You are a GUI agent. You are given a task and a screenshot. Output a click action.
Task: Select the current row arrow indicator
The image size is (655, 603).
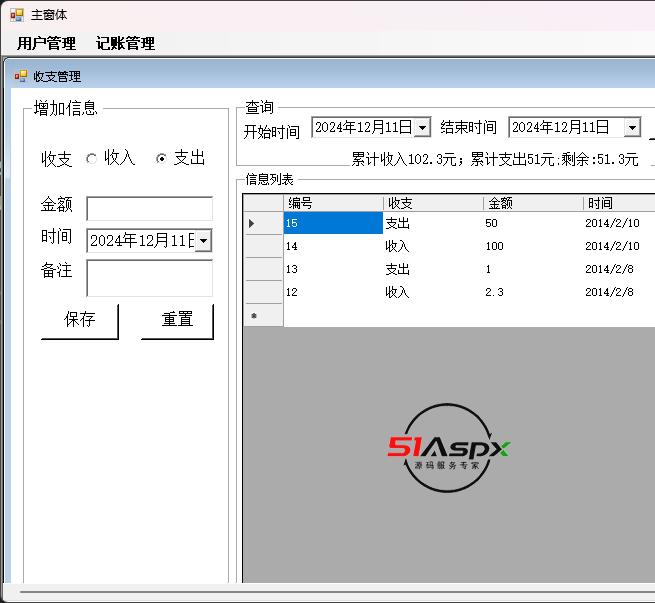click(252, 223)
